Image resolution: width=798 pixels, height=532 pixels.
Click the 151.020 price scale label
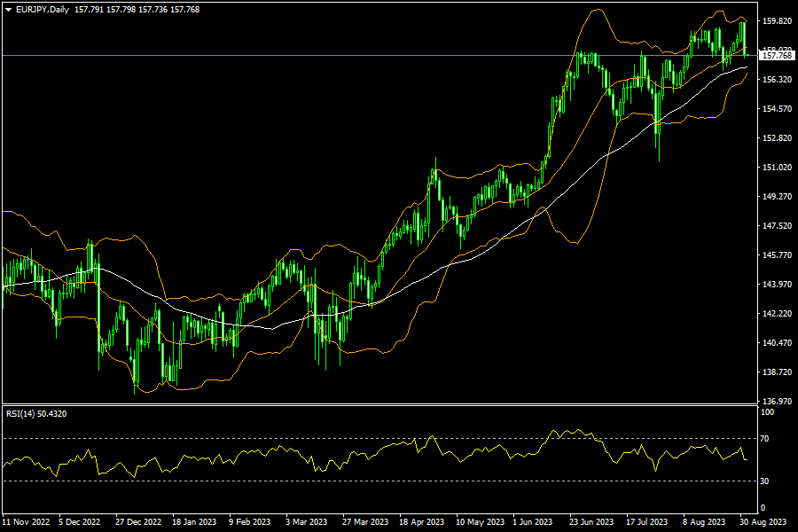click(777, 167)
